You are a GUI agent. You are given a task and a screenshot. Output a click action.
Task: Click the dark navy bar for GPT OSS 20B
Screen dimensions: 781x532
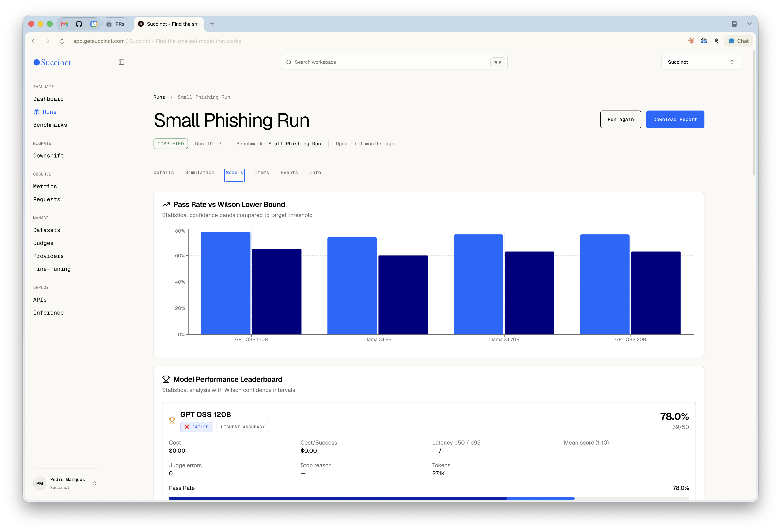656,293
